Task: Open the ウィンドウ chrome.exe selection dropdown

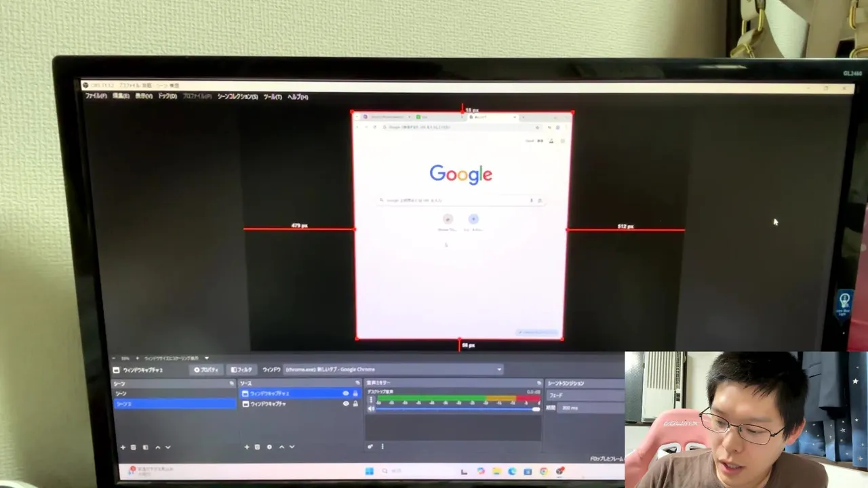Action: pos(393,369)
